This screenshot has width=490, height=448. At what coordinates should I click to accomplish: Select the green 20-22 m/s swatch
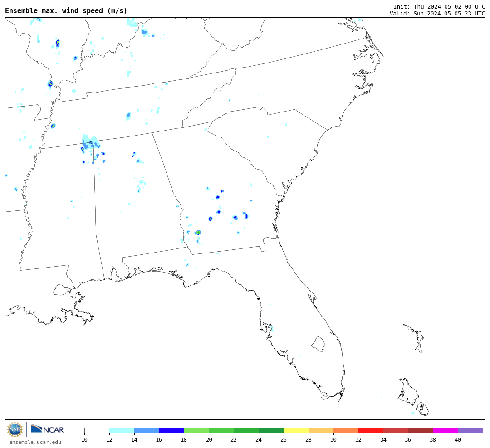[221, 430]
